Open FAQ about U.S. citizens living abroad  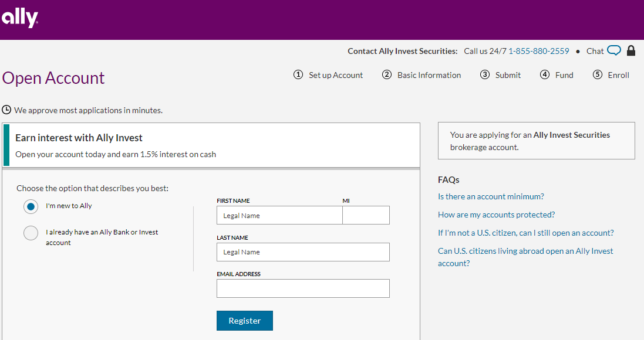pyautogui.click(x=525, y=257)
